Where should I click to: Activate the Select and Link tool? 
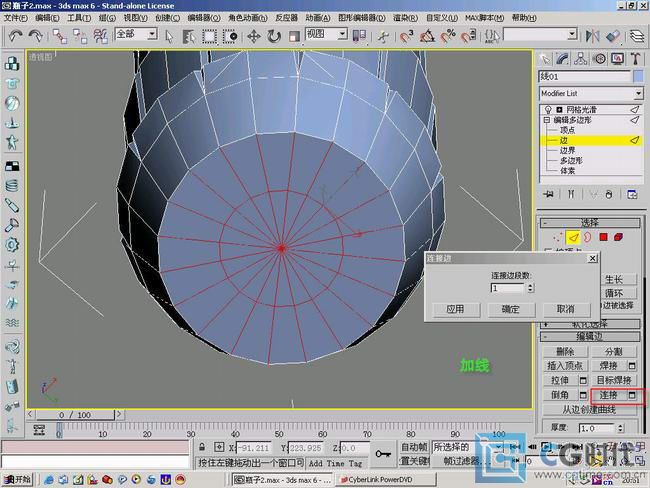pos(60,36)
